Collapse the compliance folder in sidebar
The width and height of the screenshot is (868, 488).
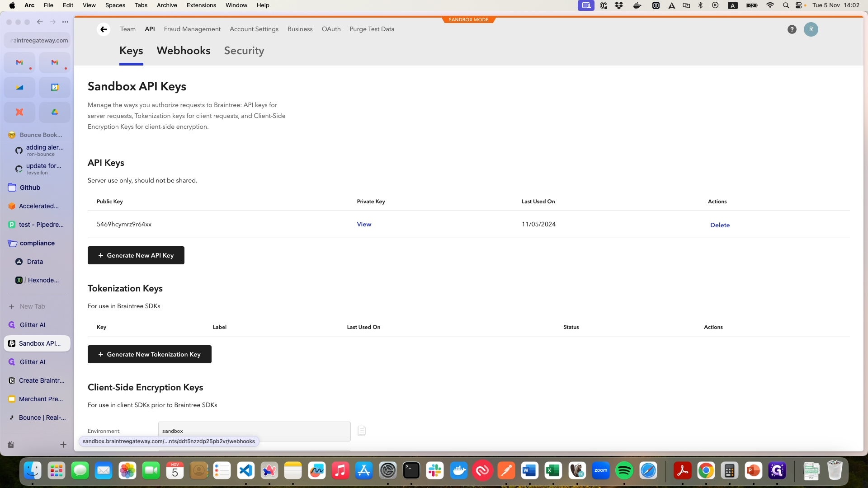(37, 243)
